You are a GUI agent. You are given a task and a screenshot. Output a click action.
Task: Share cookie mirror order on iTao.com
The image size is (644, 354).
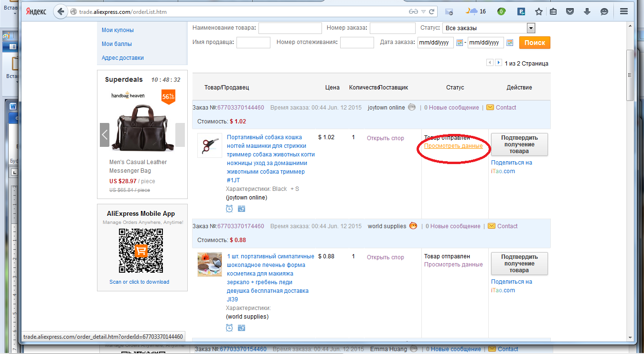(x=512, y=286)
